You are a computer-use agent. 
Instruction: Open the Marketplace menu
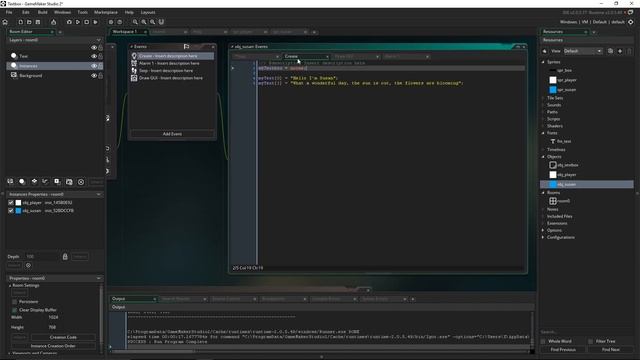click(106, 12)
